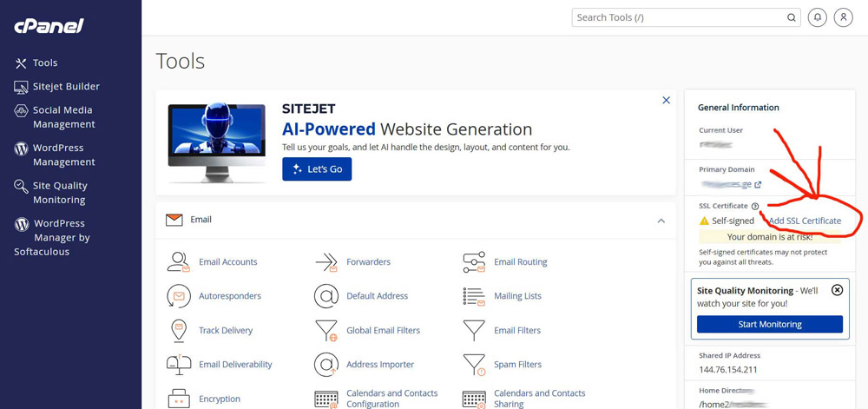This screenshot has height=409, width=868.
Task: Select Social Media Management menu item
Action: point(63,117)
